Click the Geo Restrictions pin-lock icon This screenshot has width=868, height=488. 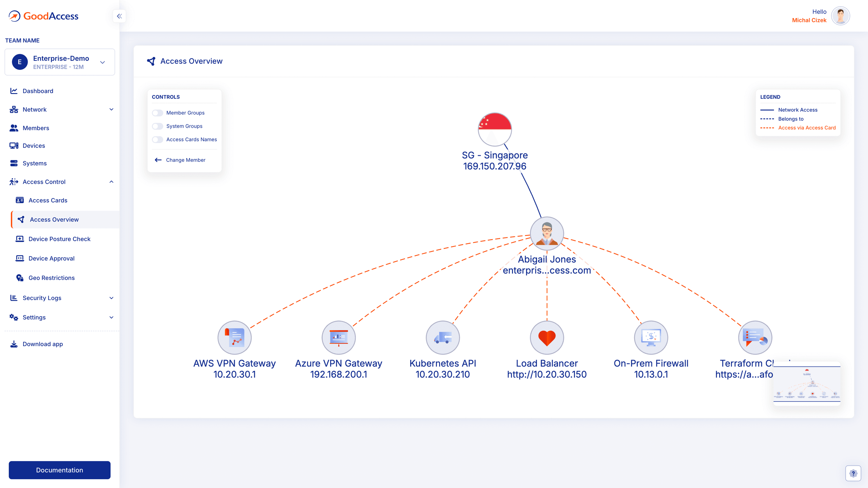(x=20, y=278)
